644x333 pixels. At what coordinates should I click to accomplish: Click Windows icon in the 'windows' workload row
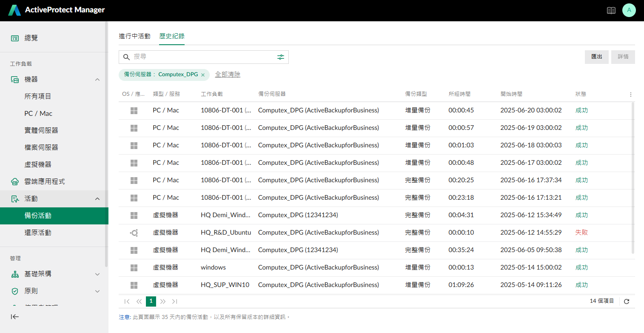[x=134, y=267]
